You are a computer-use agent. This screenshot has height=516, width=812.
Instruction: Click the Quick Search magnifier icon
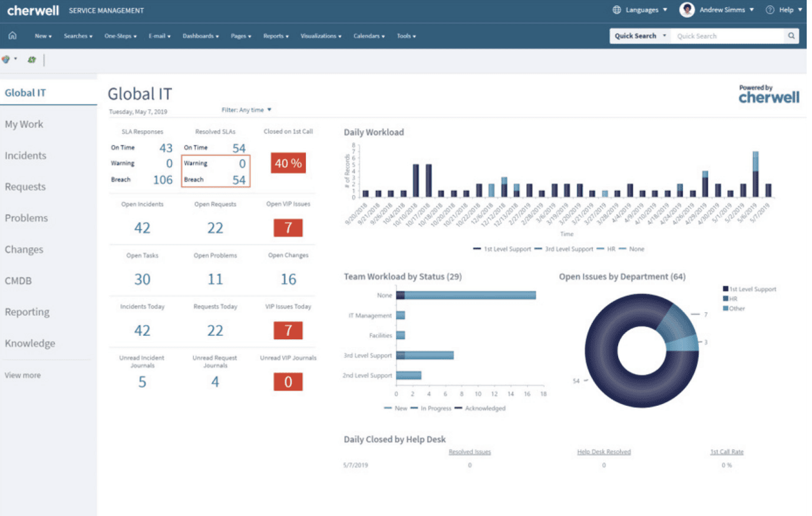click(x=791, y=36)
